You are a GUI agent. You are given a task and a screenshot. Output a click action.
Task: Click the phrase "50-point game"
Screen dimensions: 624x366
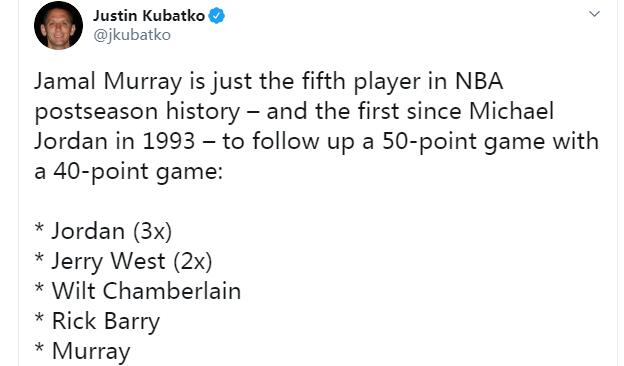(x=463, y=142)
